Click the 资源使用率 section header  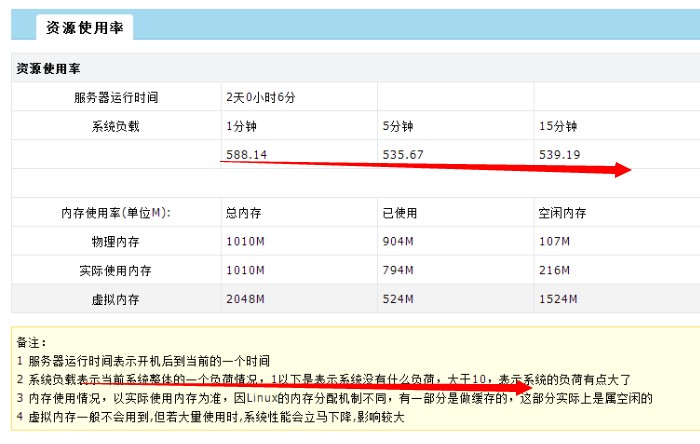49,69
